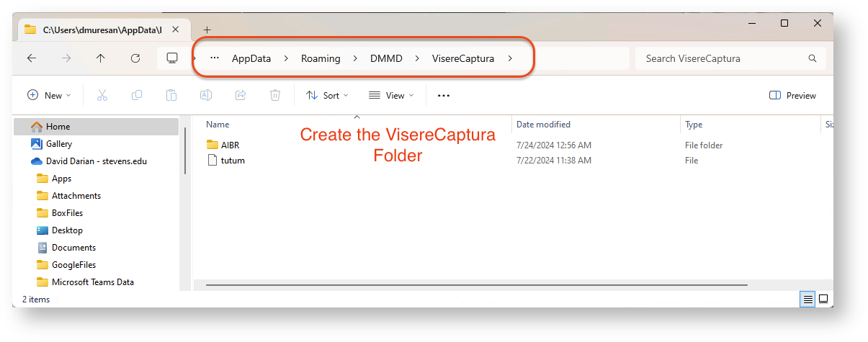
Task: Toggle the Preview pane
Action: point(792,95)
